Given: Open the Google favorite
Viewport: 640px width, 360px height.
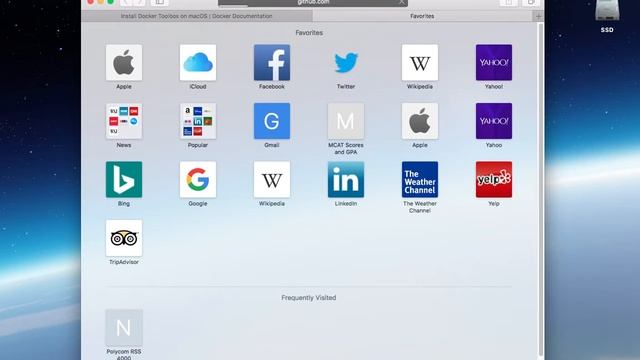Looking at the screenshot, I should tap(198, 180).
